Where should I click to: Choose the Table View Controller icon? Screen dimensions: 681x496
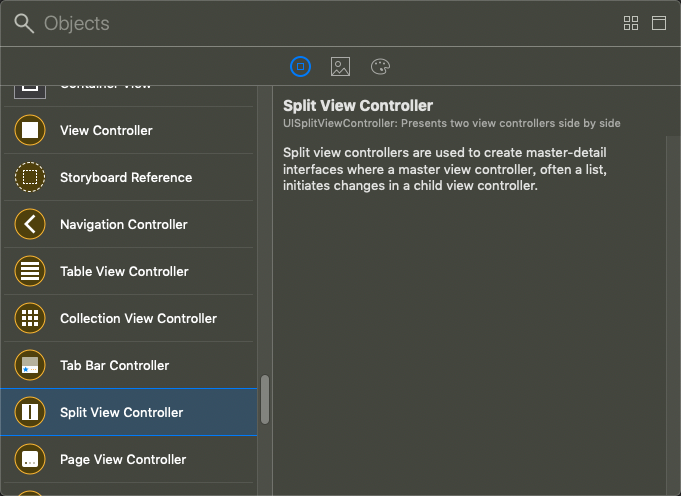point(30,271)
